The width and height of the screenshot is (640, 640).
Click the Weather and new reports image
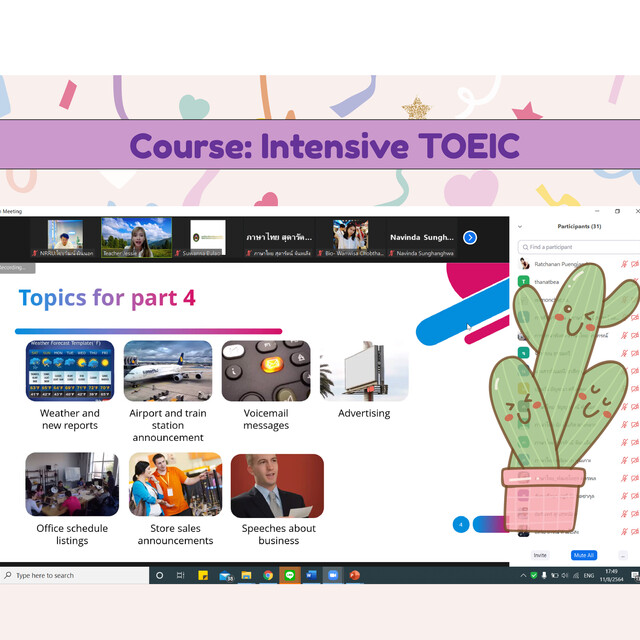[70, 371]
